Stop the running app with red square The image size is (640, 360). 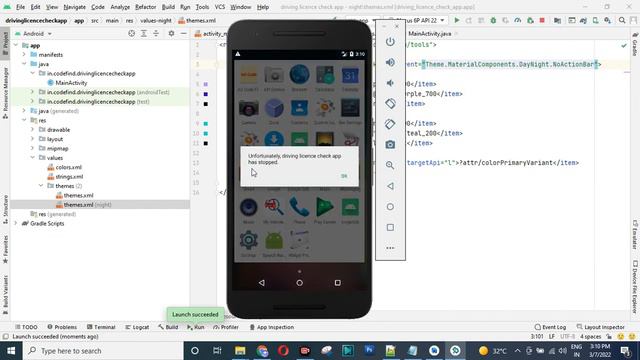[x=542, y=20]
